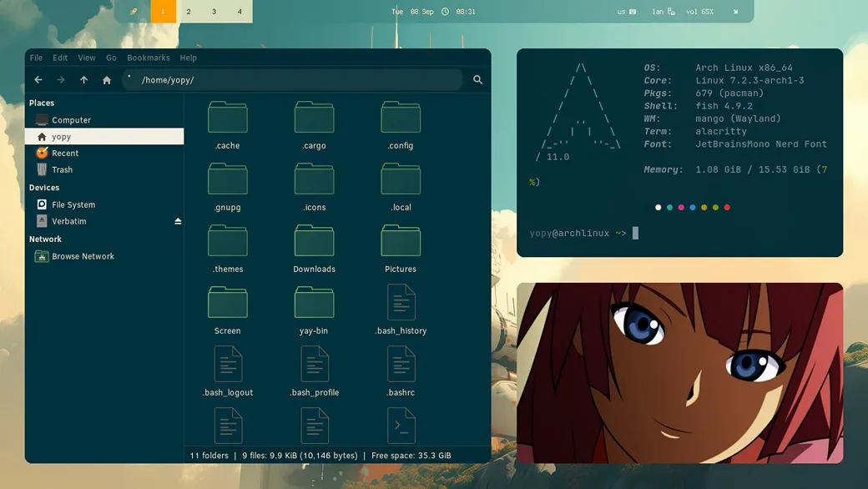The height and width of the screenshot is (489, 868).
Task: Open the Verbatim device
Action: coord(104,221)
